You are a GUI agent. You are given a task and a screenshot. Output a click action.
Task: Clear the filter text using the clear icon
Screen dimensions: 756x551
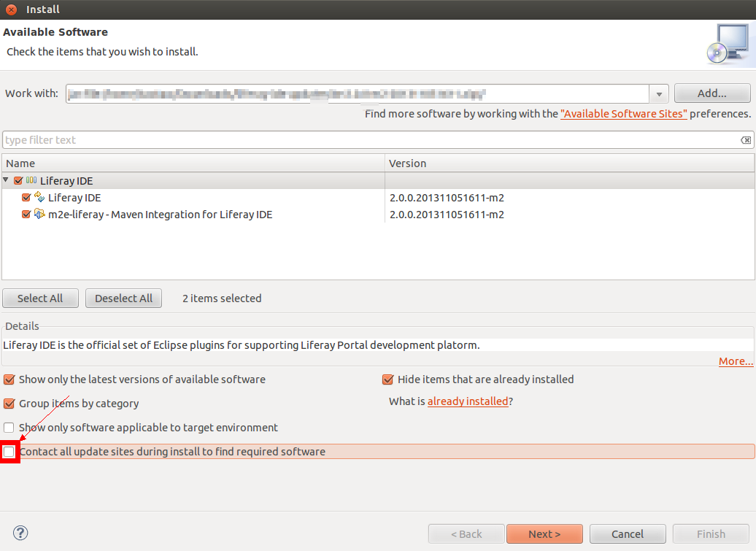745,140
